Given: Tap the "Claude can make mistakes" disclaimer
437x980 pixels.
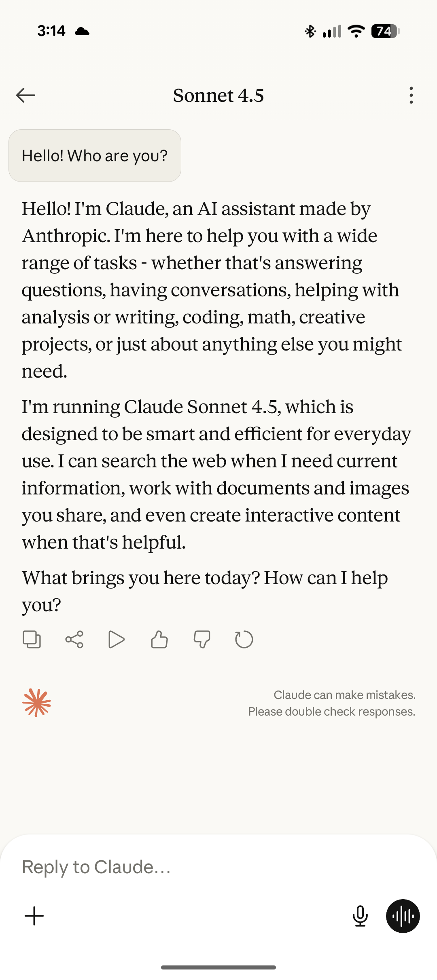Looking at the screenshot, I should pyautogui.click(x=332, y=703).
